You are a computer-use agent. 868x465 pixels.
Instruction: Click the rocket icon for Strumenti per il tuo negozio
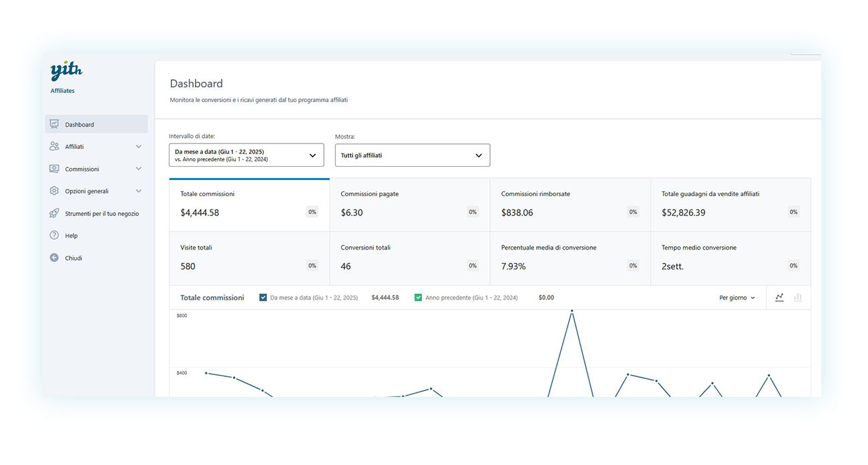[54, 213]
